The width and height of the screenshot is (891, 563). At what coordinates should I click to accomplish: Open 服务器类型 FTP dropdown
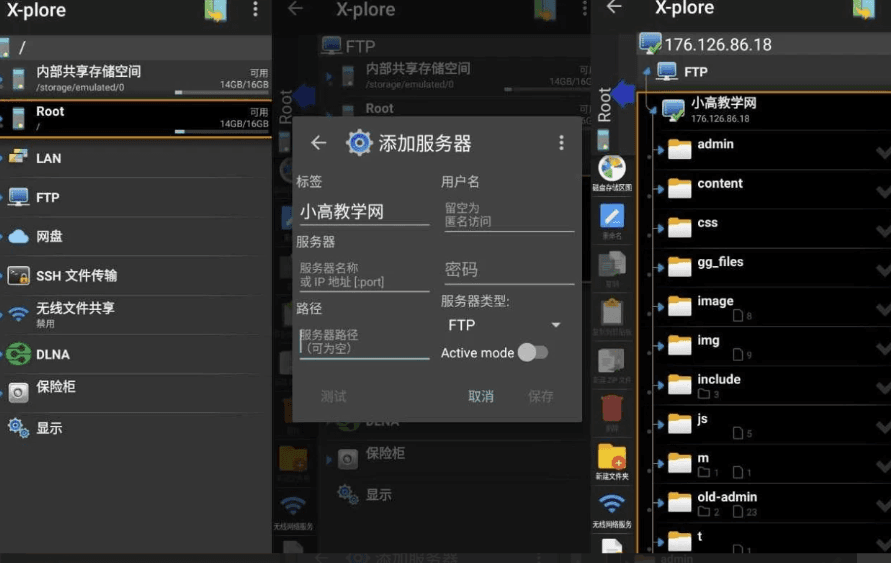coord(505,325)
